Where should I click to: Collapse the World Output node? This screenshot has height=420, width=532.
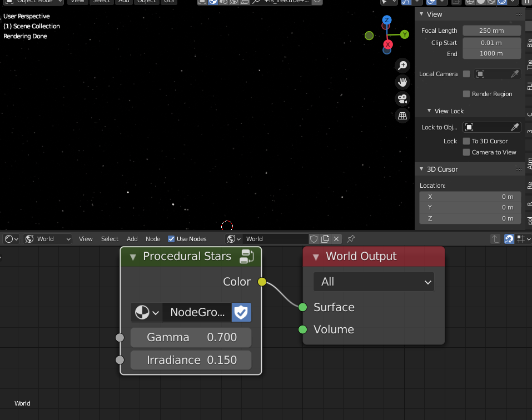(316, 257)
